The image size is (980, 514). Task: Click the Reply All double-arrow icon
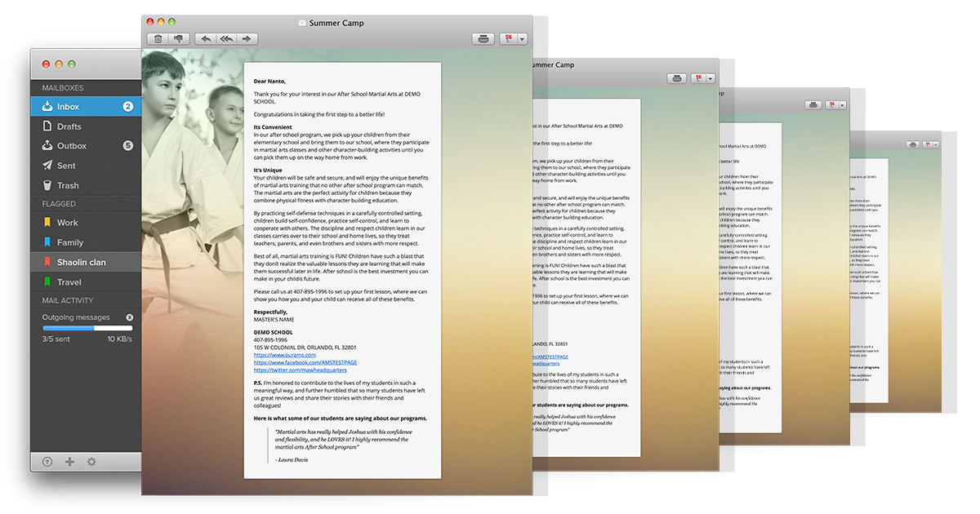pyautogui.click(x=226, y=39)
